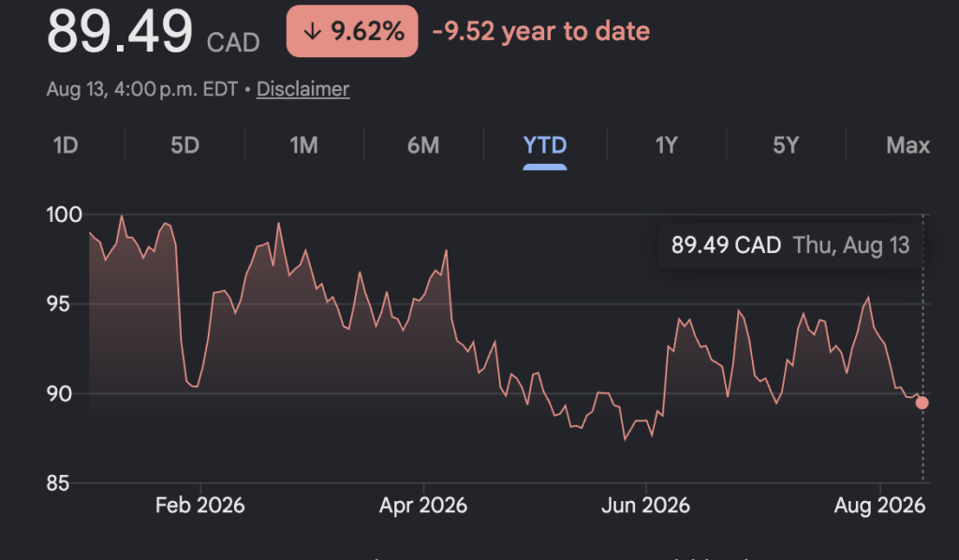Screen dimensions: 959x560
Task: Click the 89.49 CAD price heading
Action: [x=153, y=33]
